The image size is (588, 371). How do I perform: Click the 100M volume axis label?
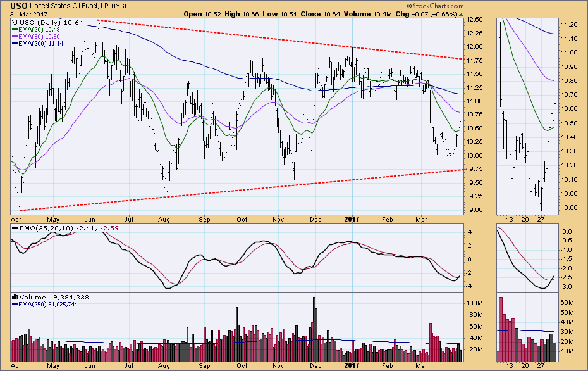tap(474, 303)
